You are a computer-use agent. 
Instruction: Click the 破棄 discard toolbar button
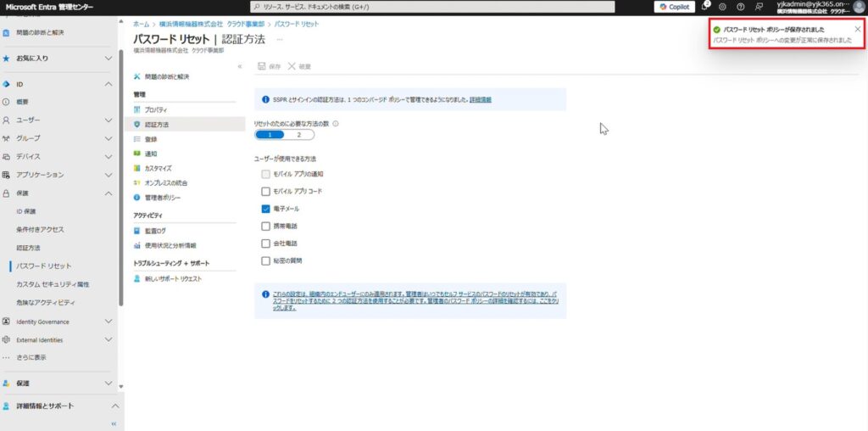pyautogui.click(x=299, y=66)
